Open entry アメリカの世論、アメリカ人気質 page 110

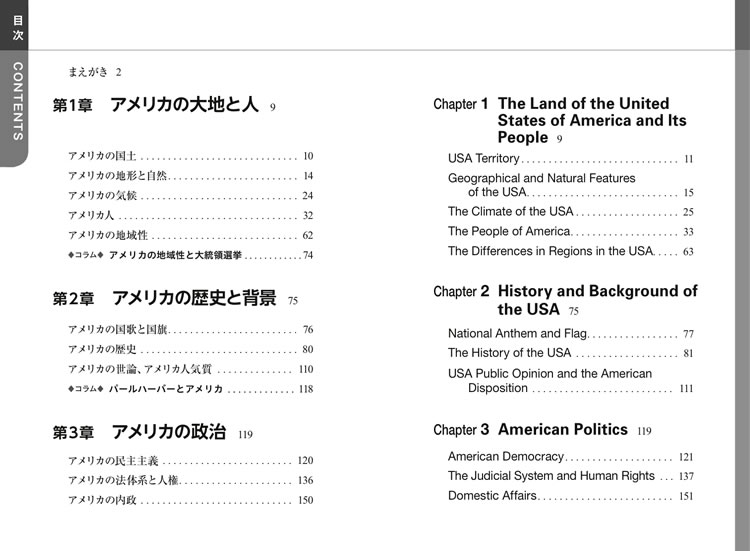tap(190, 369)
